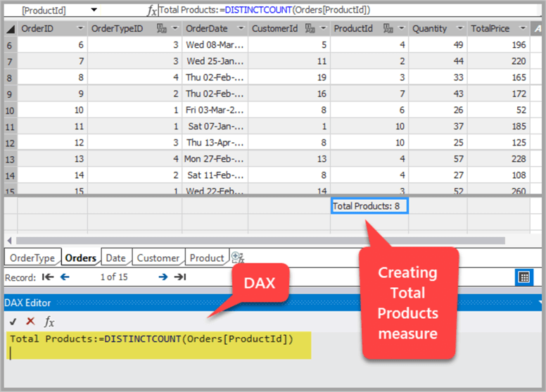Click the TotalPrice cell showing 220
This screenshot has width=546, height=392.
(x=499, y=61)
